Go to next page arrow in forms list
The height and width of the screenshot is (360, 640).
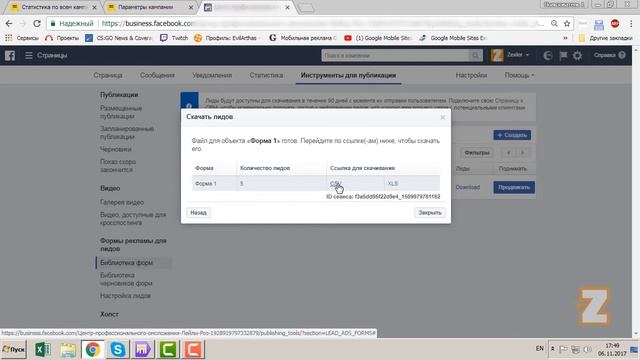pyautogui.click(x=522, y=153)
